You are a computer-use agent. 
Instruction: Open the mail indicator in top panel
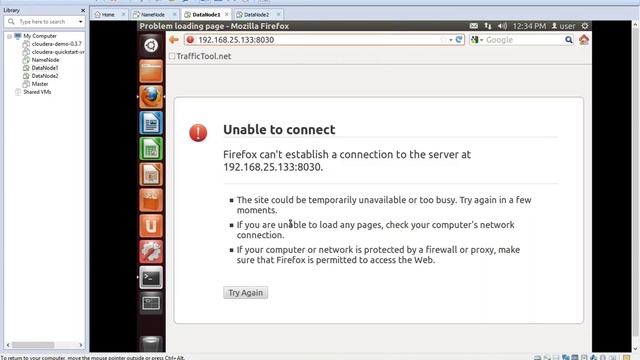click(473, 26)
